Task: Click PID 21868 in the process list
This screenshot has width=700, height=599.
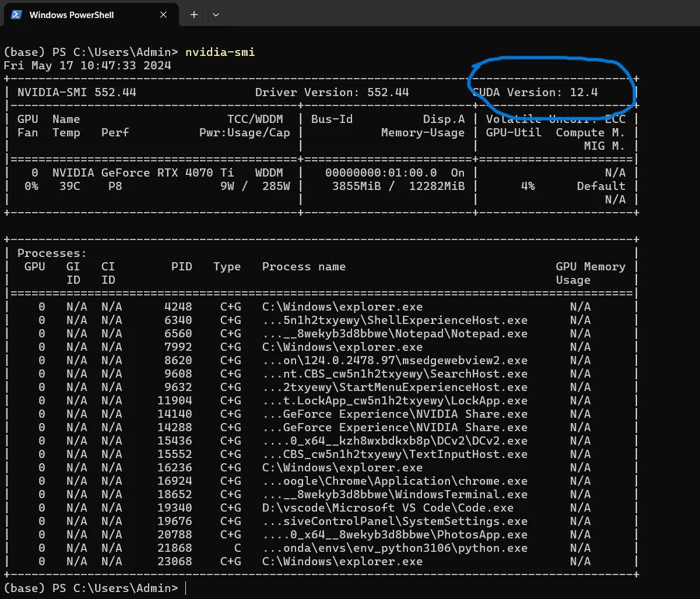Action: (175, 548)
